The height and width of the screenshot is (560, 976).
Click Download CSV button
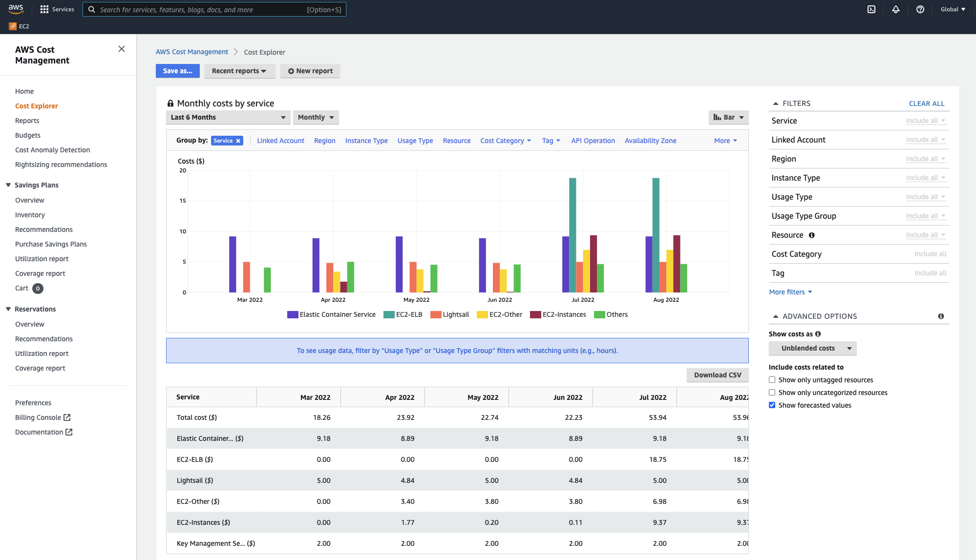coord(717,374)
